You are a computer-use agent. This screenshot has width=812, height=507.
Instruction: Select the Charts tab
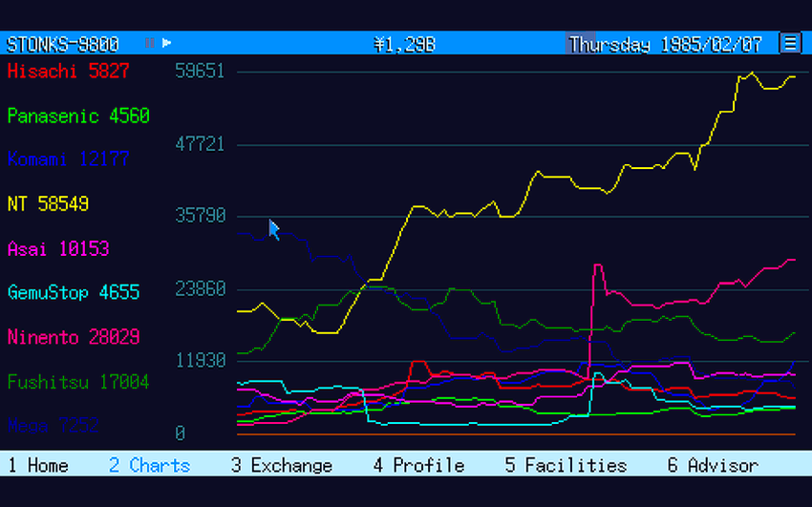[149, 465]
